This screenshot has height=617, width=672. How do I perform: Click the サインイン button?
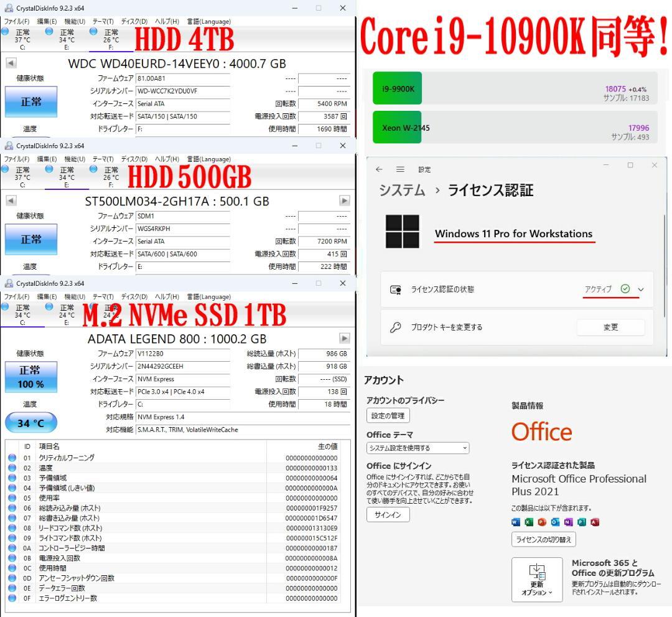[388, 514]
